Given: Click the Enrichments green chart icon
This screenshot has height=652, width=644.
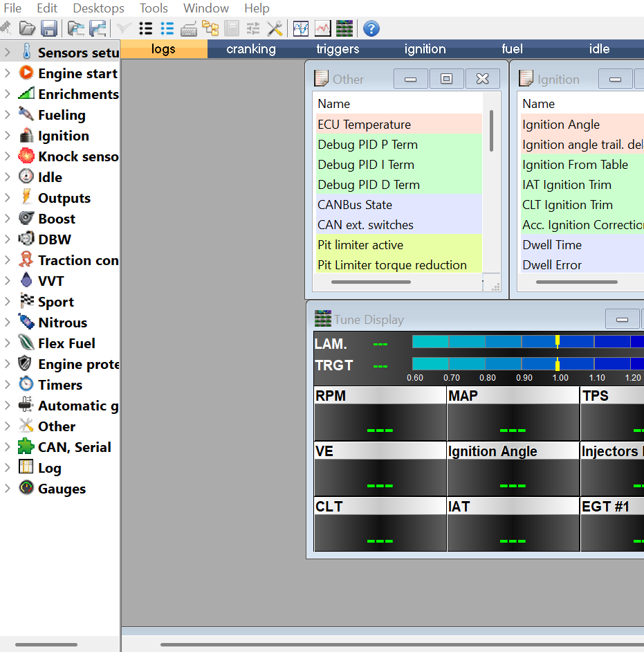Looking at the screenshot, I should 26,93.
